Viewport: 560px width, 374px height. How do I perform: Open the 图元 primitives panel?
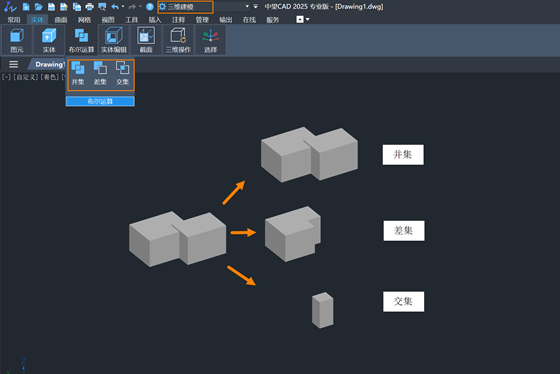click(17, 40)
